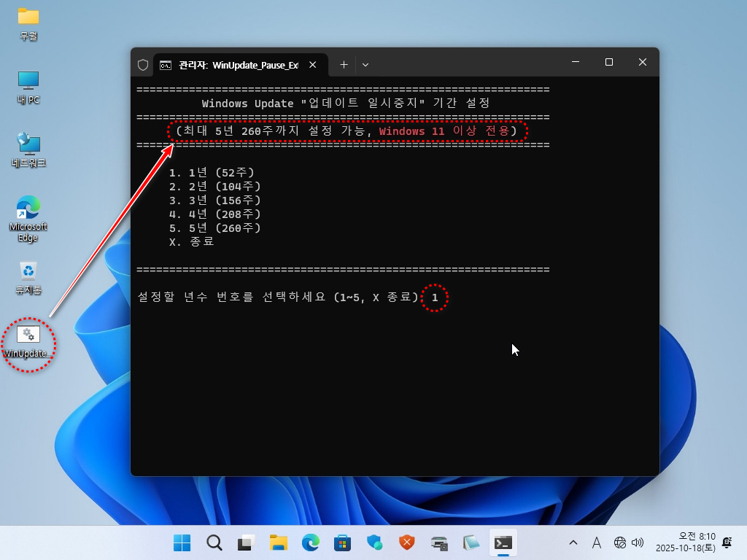Viewport: 747px width, 560px height.
Task: Open the notepad-like app on taskbar
Action: coord(471,542)
